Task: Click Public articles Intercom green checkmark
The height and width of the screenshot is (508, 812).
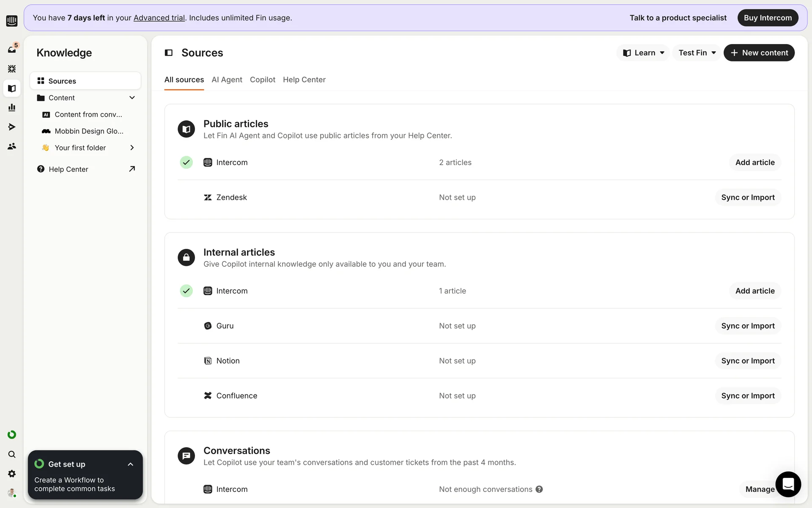Action: (x=186, y=163)
